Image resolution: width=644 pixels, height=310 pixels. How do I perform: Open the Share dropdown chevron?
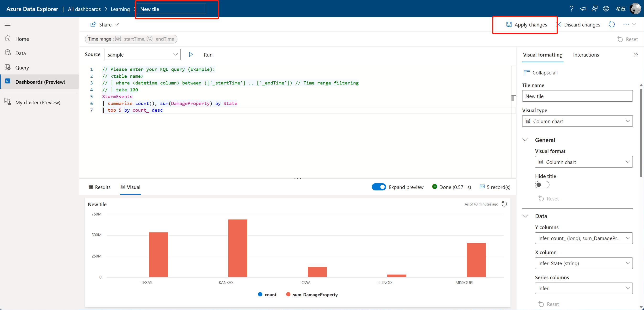(117, 25)
